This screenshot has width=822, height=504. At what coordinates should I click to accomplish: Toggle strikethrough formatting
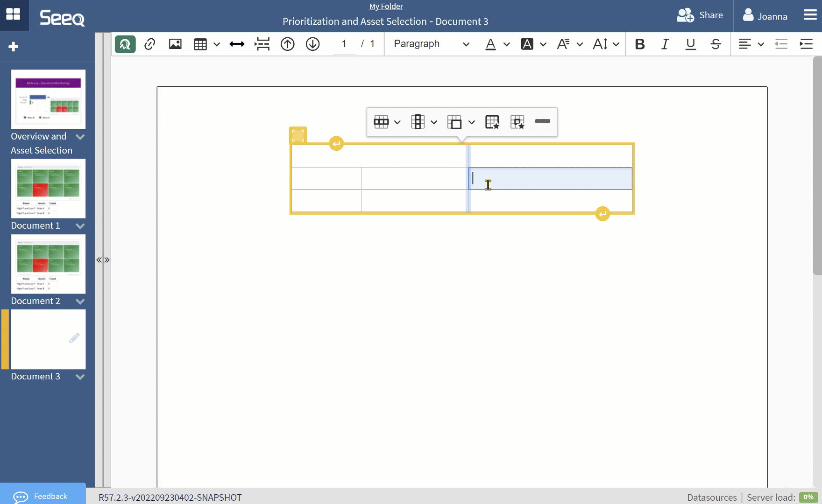pos(716,44)
